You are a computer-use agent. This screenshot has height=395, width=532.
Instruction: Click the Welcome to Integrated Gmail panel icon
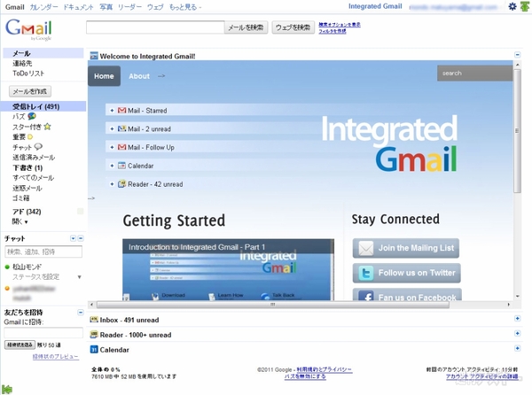point(94,56)
